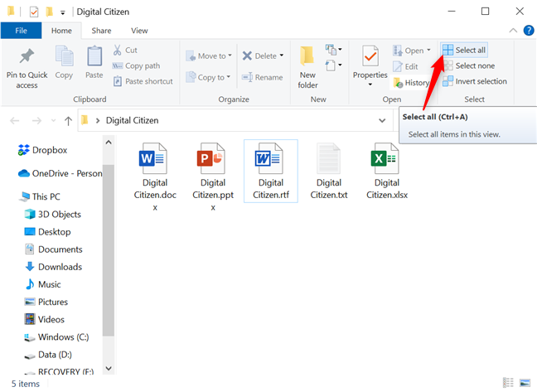Screen dimensions: 537x392
Task: Open the Properties checkmark icon
Action: (x=370, y=56)
